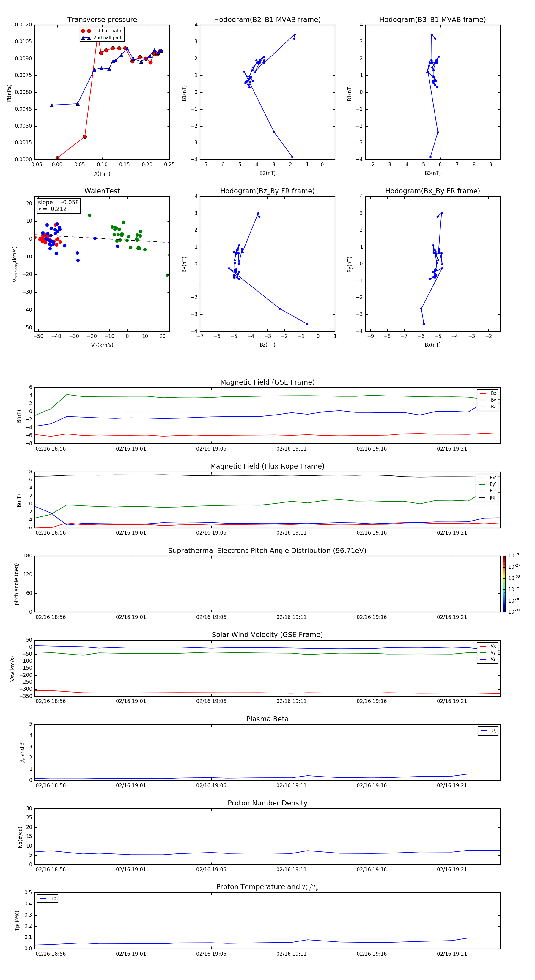Click the 'Vy' legend entry in velocity panel
Viewport: 535px width, 980px height.
pyautogui.click(x=488, y=652)
